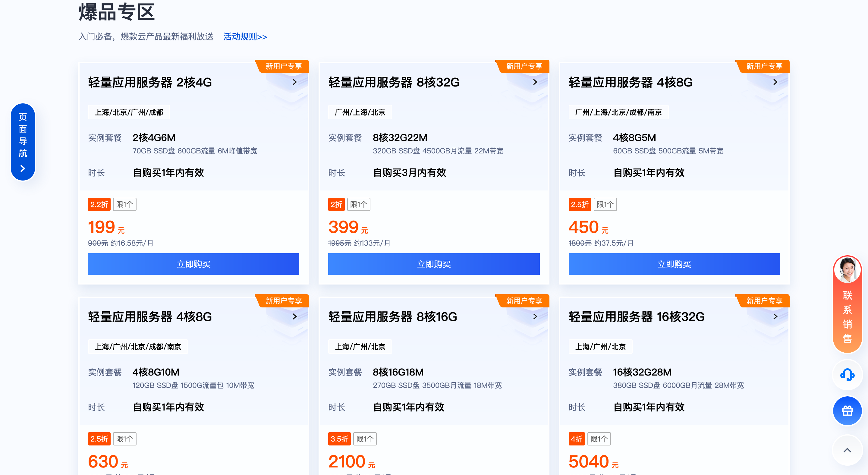Click 立即购买 for the 399元 server
The width and height of the screenshot is (868, 475).
click(434, 264)
